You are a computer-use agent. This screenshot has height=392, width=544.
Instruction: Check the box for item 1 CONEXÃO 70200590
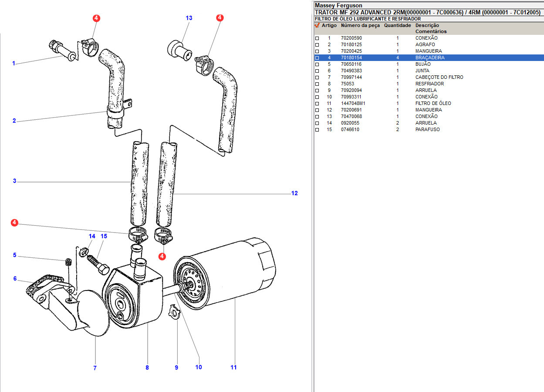point(317,38)
